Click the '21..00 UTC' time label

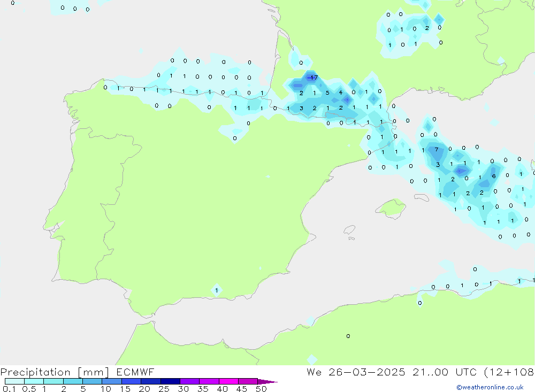click(445, 372)
